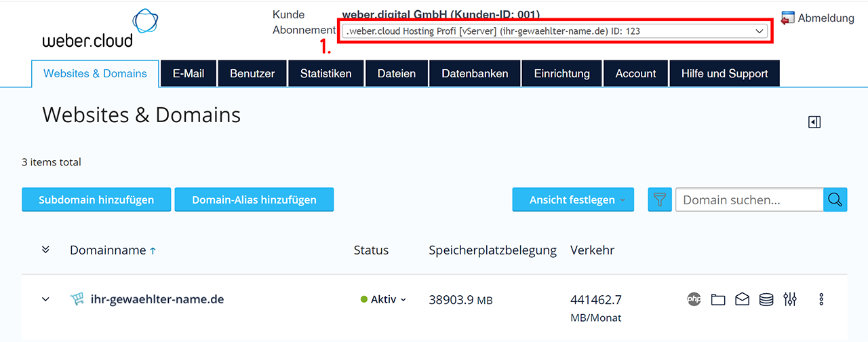Click the Status column header
Screen dimensions: 868x342
point(371,250)
